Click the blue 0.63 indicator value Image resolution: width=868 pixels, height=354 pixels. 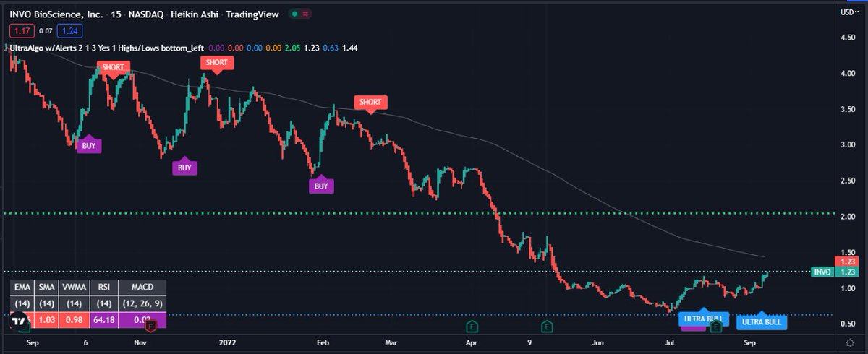[330, 48]
